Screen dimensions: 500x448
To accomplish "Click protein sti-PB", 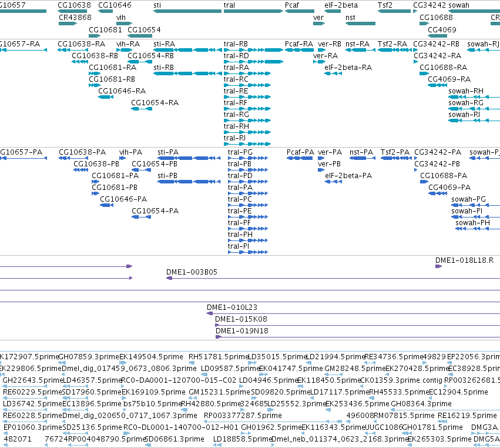I will [x=189, y=182].
